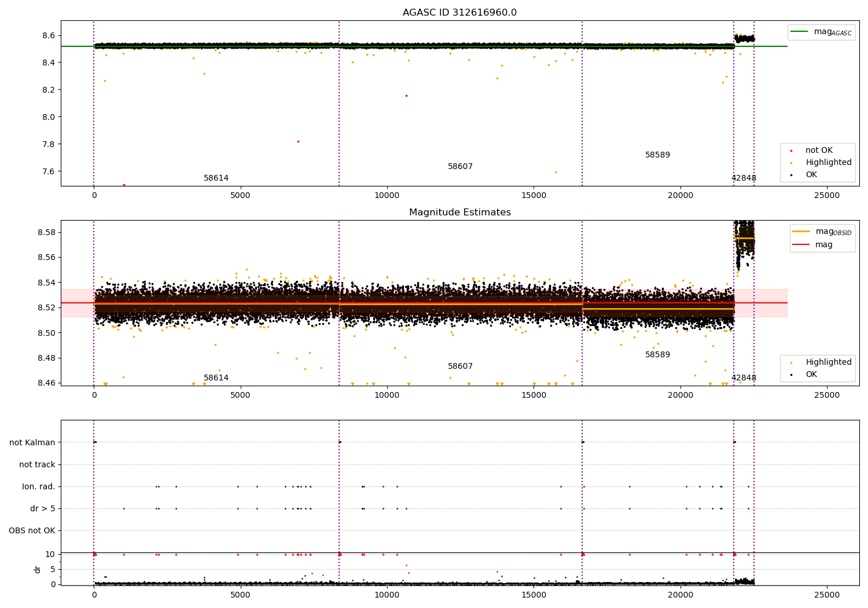Click the orange highlighted point near magnitude 7.59

click(x=556, y=172)
